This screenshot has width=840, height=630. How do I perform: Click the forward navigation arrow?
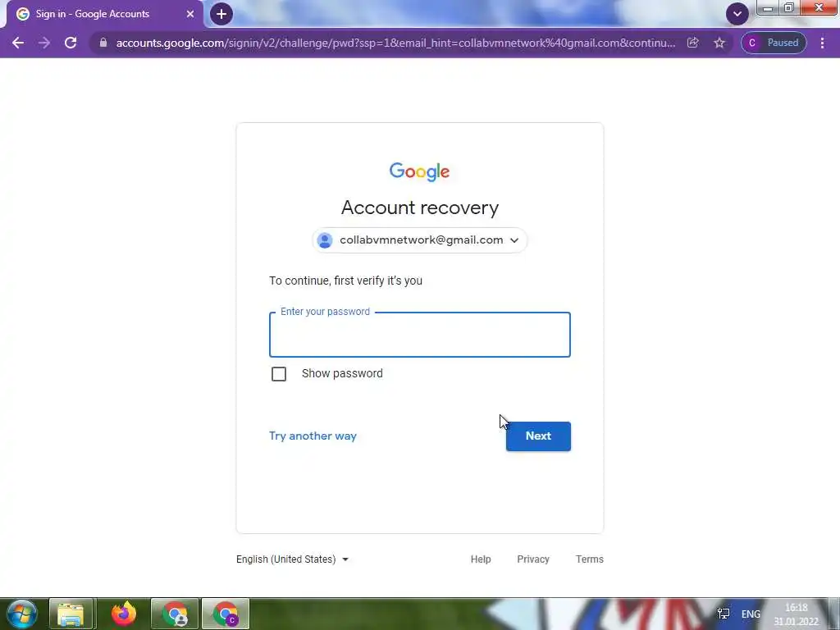tap(44, 43)
